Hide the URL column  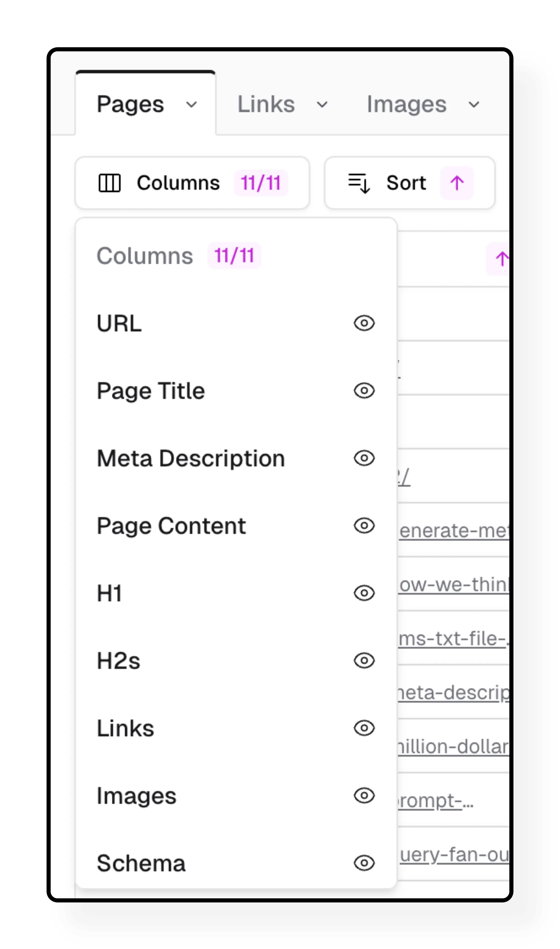point(363,323)
